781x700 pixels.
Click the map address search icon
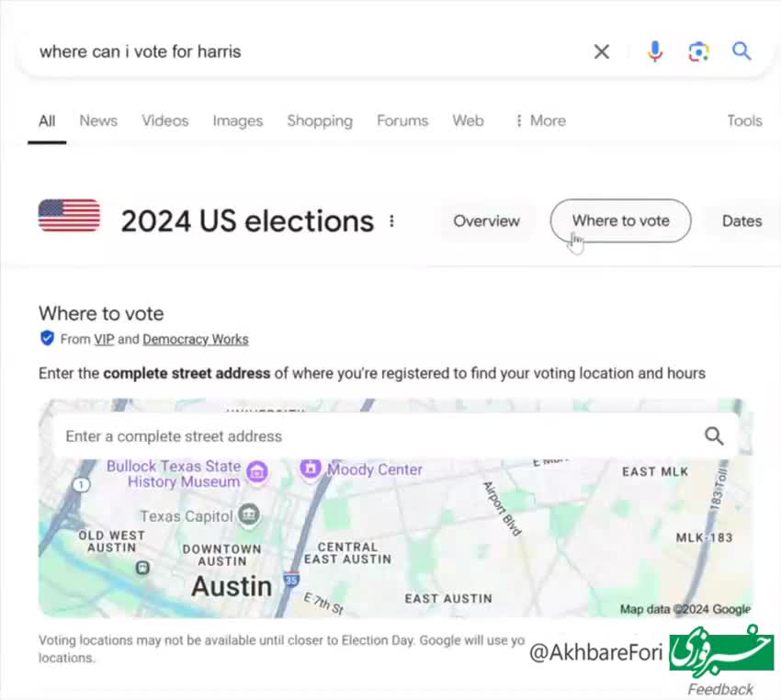click(x=714, y=436)
